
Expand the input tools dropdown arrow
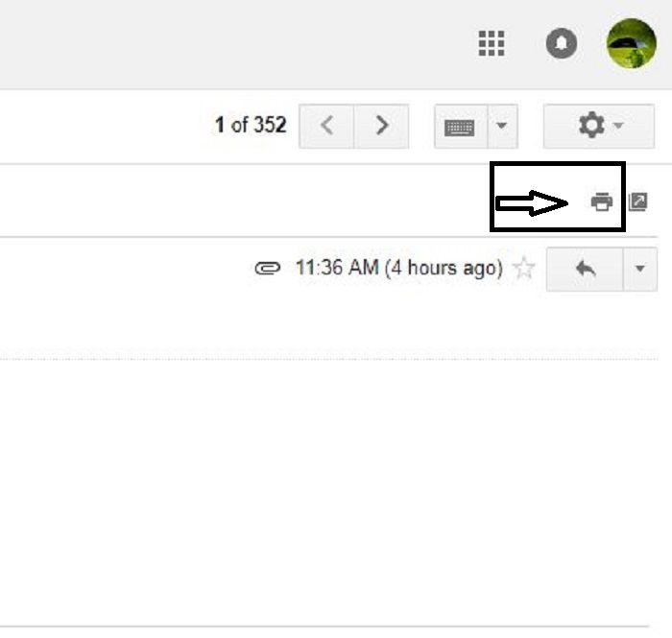(x=502, y=127)
